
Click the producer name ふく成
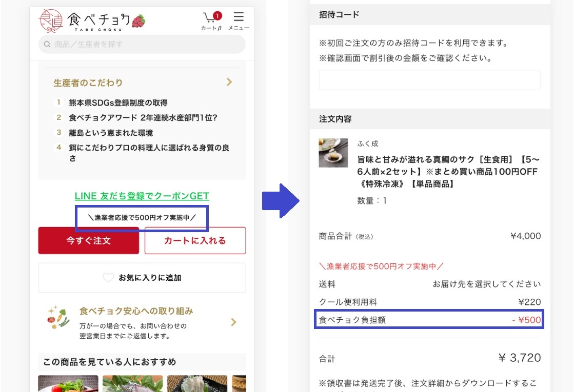[368, 143]
